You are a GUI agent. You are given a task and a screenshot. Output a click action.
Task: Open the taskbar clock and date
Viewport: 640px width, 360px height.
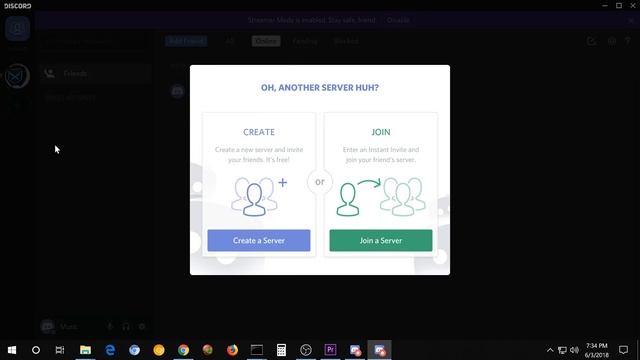point(597,350)
